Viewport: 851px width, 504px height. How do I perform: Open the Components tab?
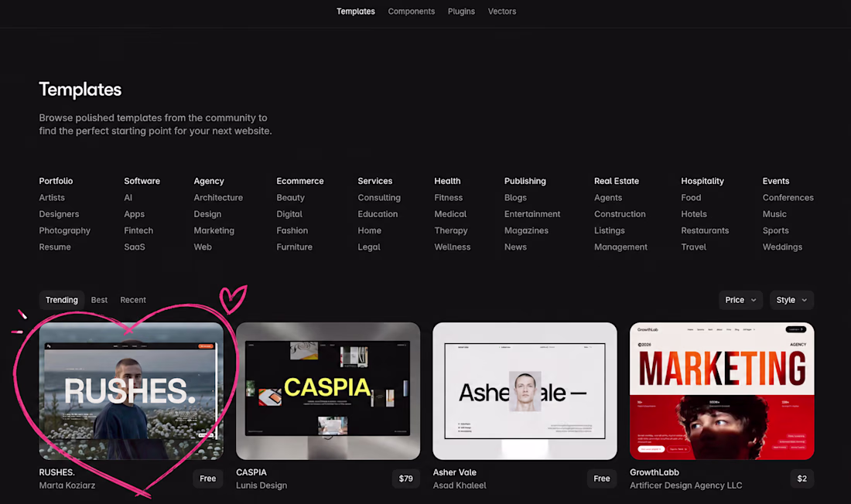pyautogui.click(x=412, y=12)
